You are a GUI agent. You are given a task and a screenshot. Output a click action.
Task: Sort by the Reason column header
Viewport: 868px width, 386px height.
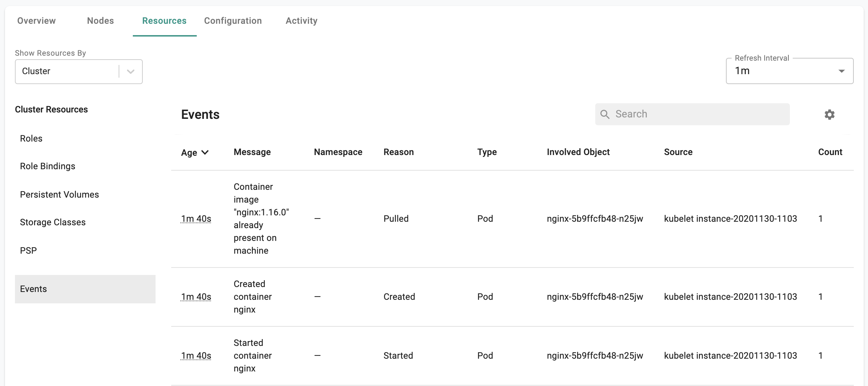pos(398,152)
